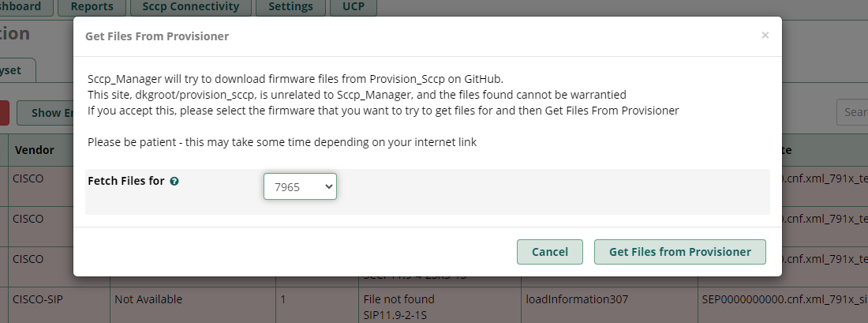The width and height of the screenshot is (868, 323).
Task: Open the Settings tab
Action: (290, 7)
